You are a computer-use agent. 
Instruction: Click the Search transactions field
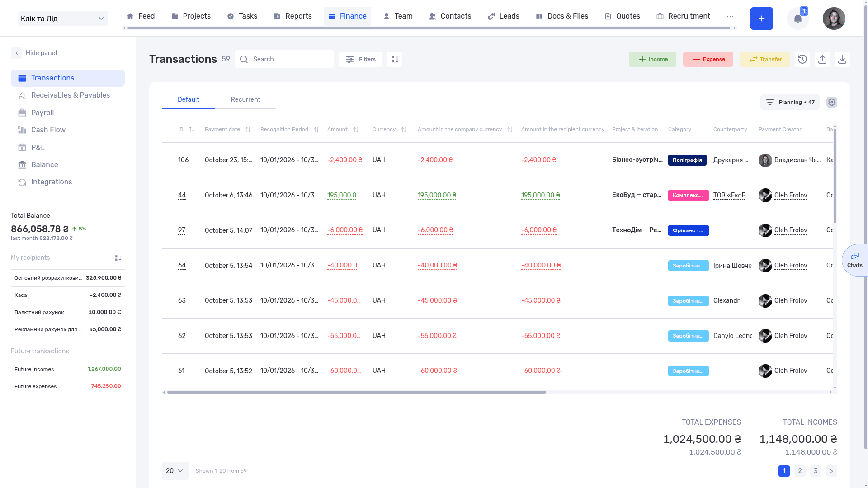point(284,59)
